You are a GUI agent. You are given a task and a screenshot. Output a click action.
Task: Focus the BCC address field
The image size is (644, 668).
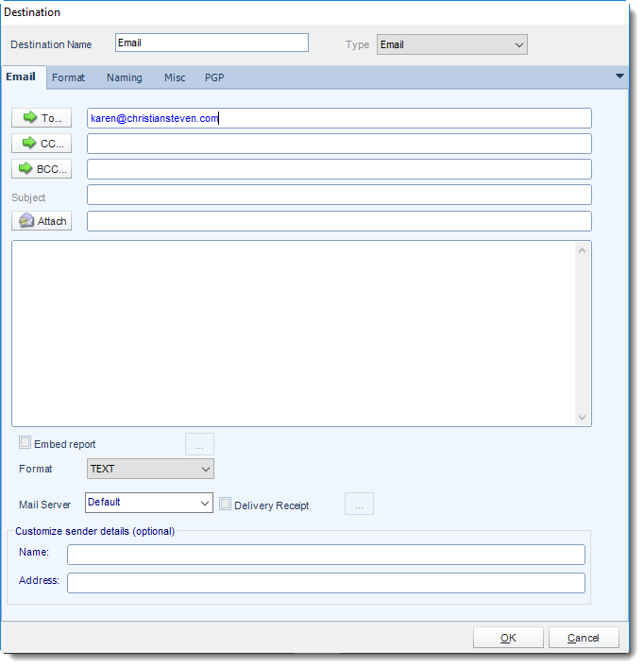[339, 169]
